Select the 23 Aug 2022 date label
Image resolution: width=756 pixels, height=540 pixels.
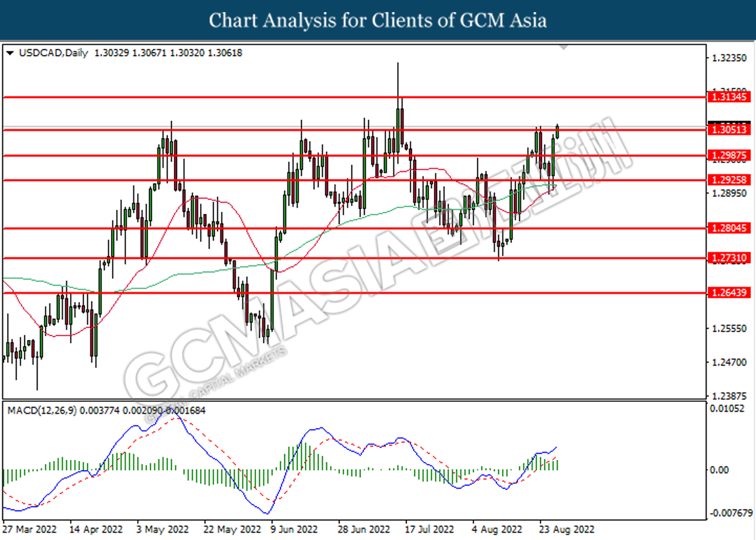tap(566, 529)
